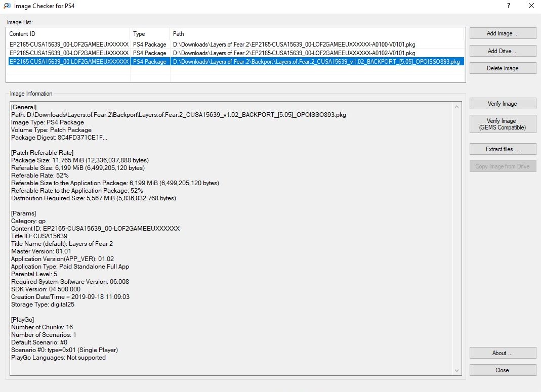
Task: Click the Number of Chunks: 16 line
Action: click(42, 327)
